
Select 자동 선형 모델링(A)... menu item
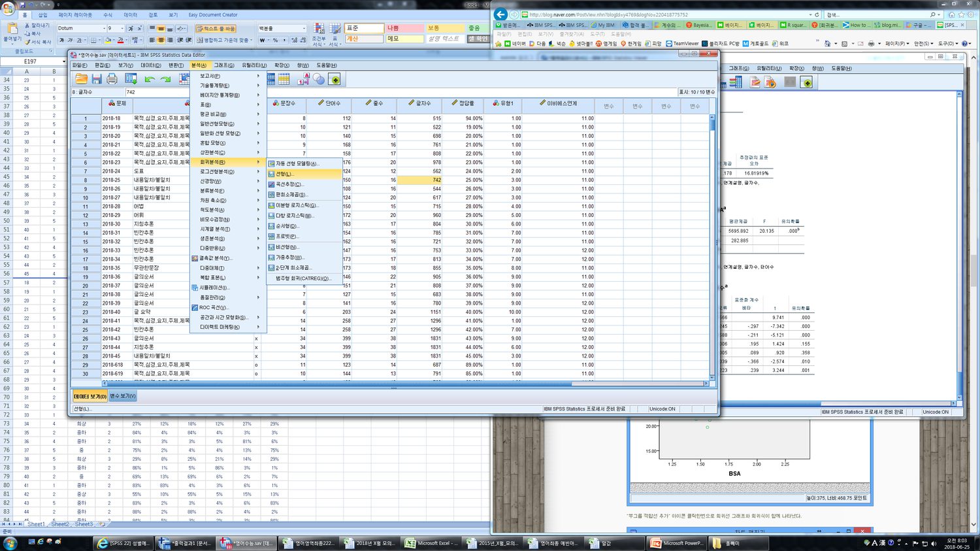click(x=304, y=163)
